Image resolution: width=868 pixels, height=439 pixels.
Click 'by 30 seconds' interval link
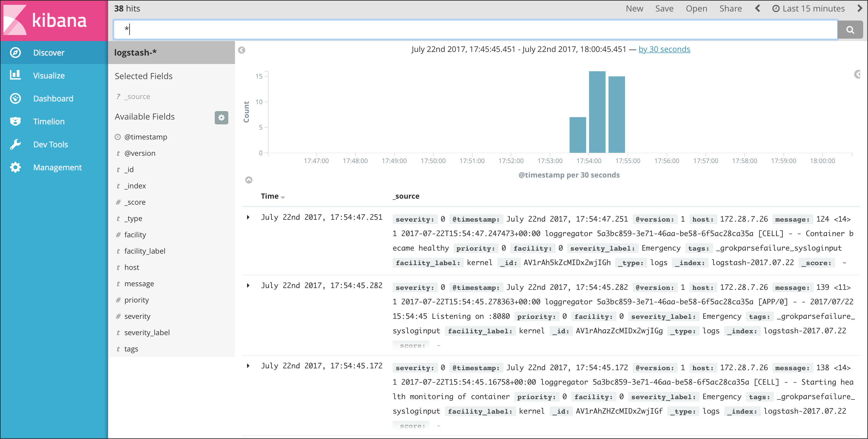[x=664, y=49]
